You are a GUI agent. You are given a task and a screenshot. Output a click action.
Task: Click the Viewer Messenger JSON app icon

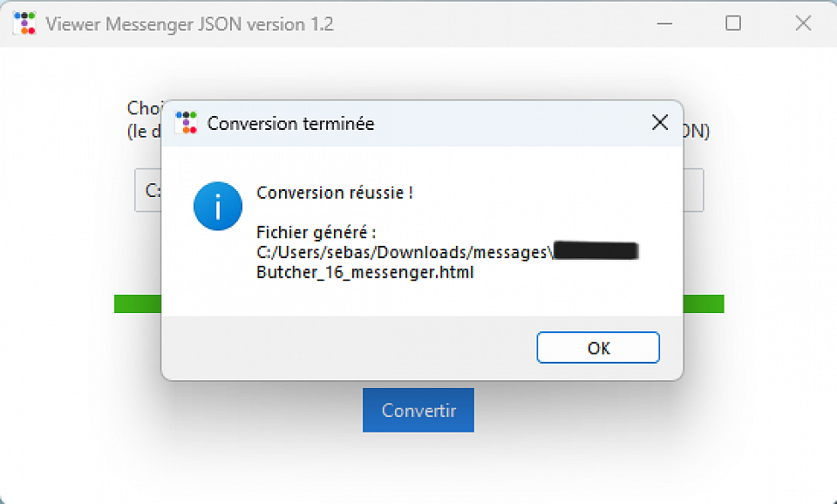(x=24, y=24)
